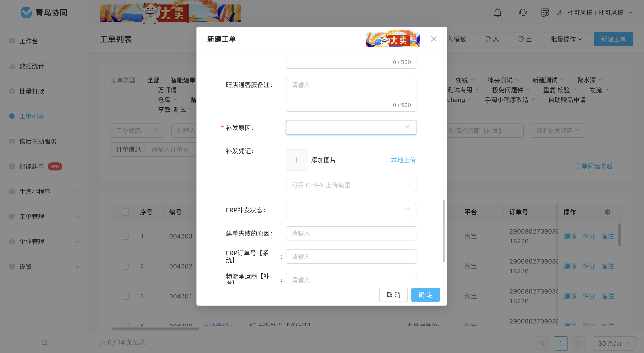This screenshot has width=644, height=353.
Task: Click the 设置 sidebar icon
Action: [12, 266]
